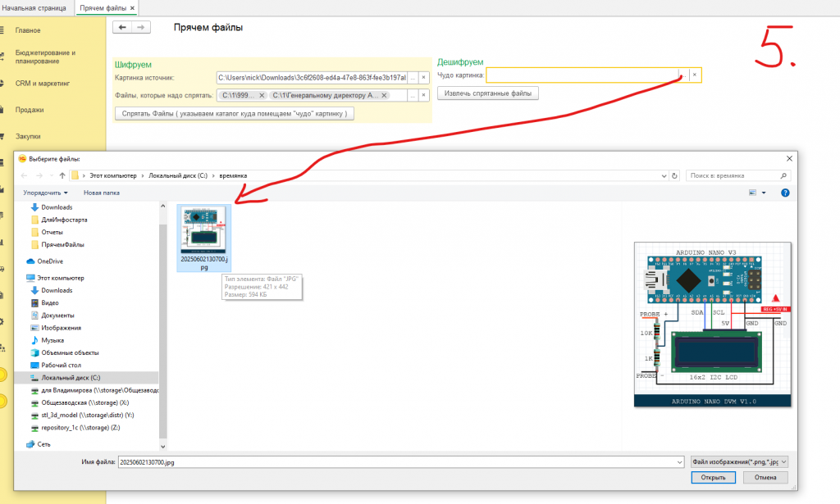Click the Отмена button

tap(765, 477)
